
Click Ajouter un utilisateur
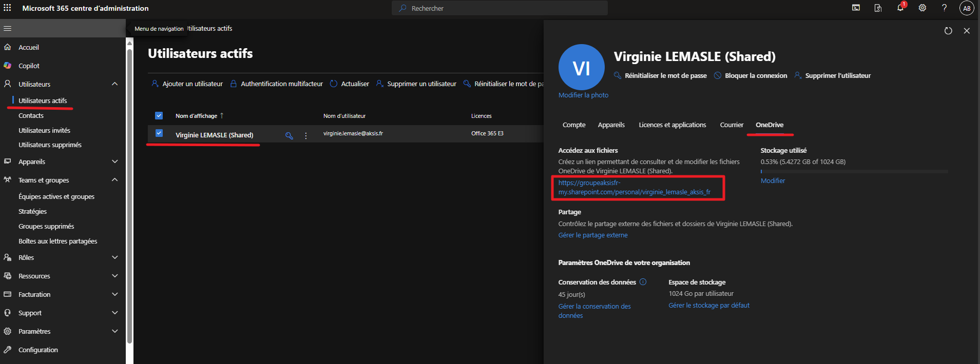point(187,84)
